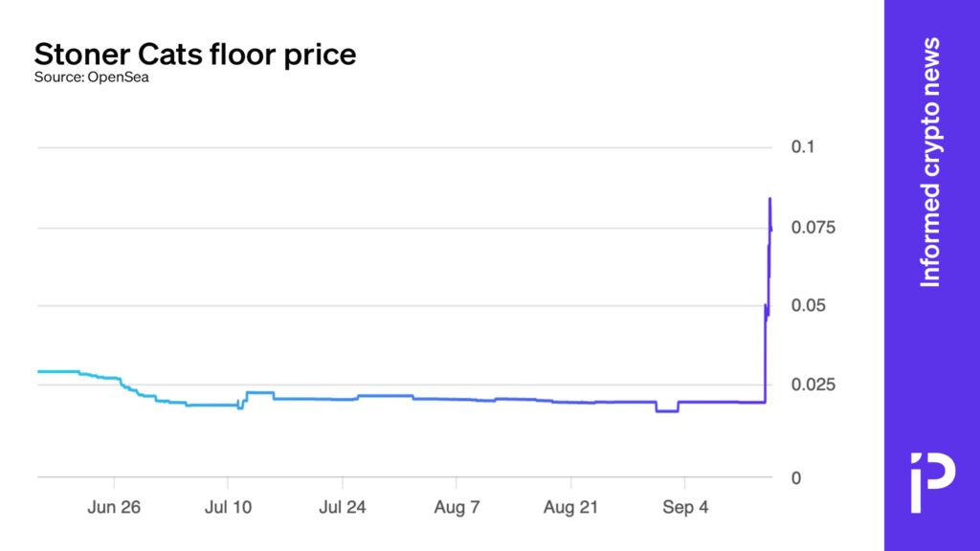The height and width of the screenshot is (551, 980).
Task: Click the Sep 4 axis label
Action: (x=685, y=508)
